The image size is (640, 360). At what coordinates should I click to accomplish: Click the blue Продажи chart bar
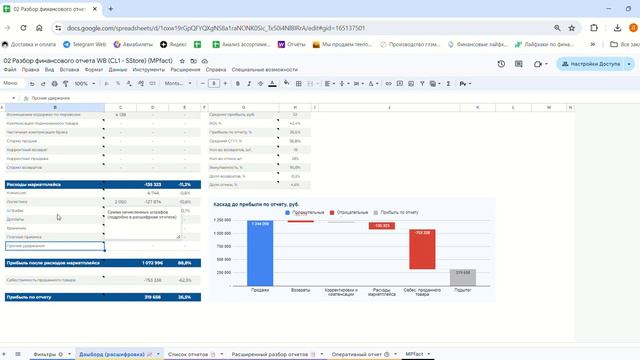[260, 253]
